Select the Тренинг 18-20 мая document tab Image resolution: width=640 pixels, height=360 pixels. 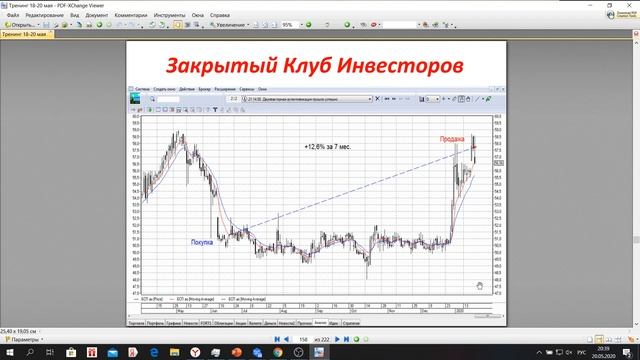(x=27, y=34)
